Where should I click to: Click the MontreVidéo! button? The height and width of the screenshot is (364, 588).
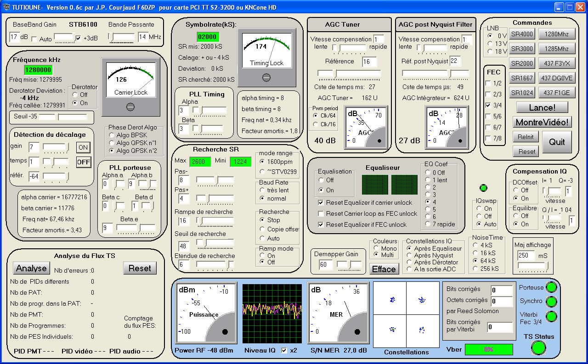[542, 122]
